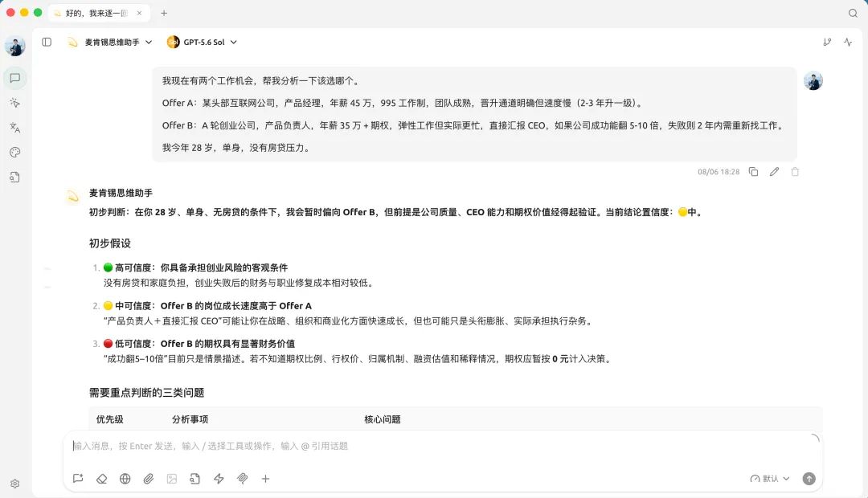
Task: Focus the message input field
Action: (443, 446)
